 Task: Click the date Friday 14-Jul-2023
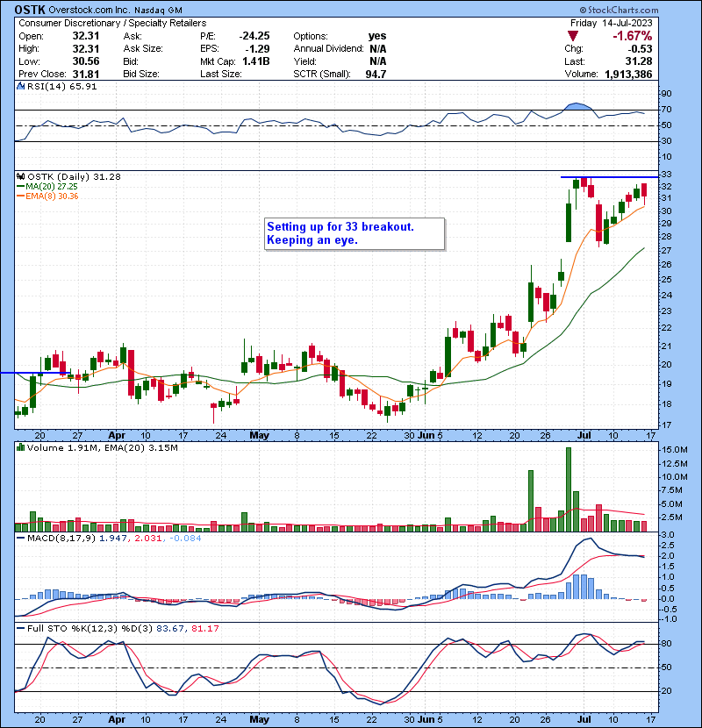click(x=612, y=23)
